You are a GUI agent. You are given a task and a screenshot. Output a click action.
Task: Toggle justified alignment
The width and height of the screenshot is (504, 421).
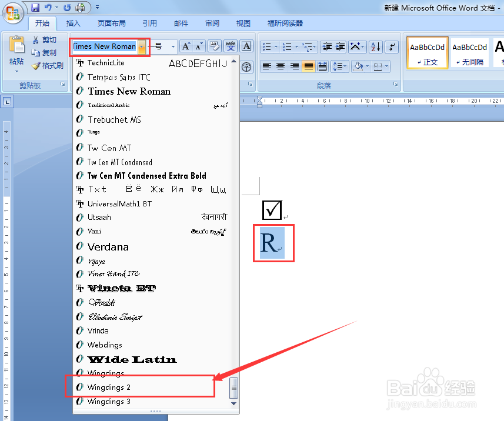tap(308, 66)
